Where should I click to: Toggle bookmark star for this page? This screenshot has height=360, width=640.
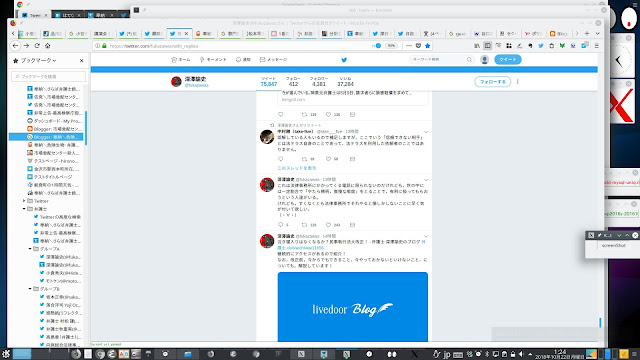[427, 46]
